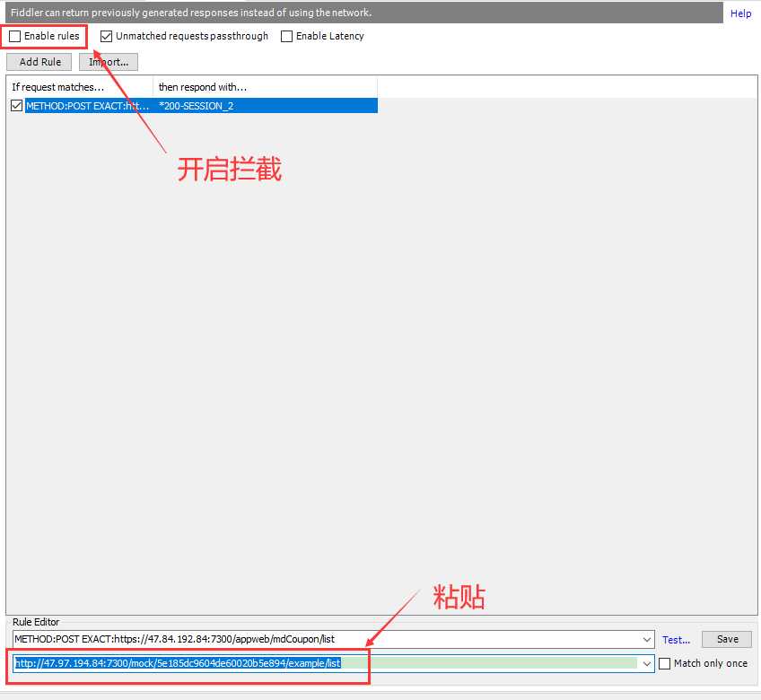Open the Help link

740,13
